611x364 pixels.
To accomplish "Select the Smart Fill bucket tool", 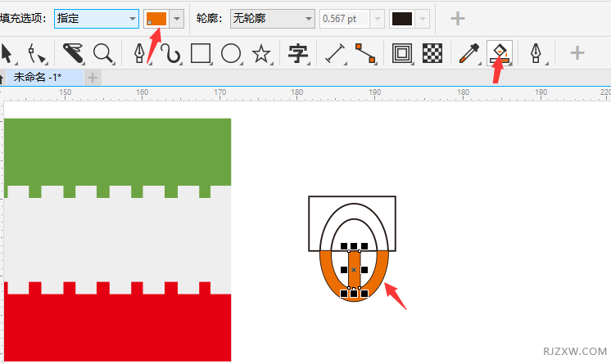I will click(500, 53).
